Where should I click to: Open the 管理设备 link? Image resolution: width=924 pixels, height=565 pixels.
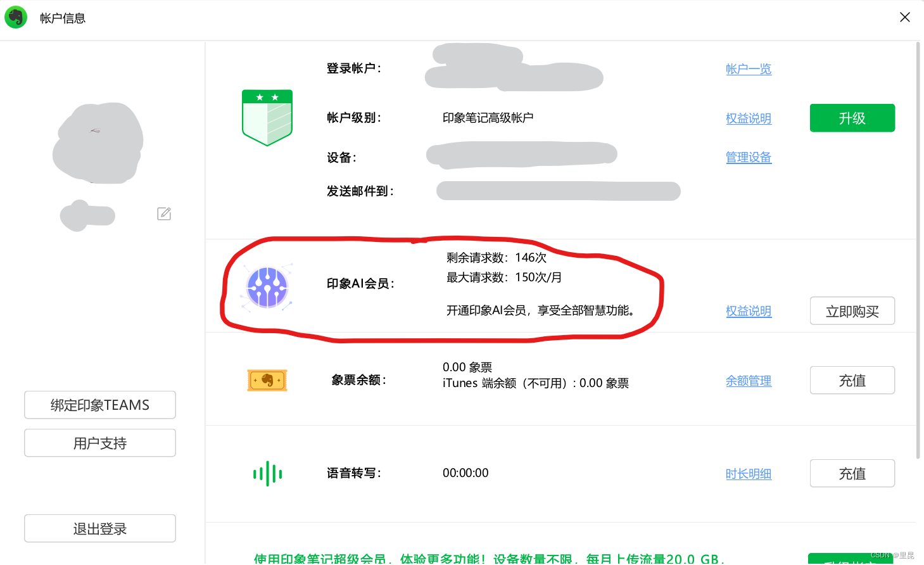click(x=749, y=157)
